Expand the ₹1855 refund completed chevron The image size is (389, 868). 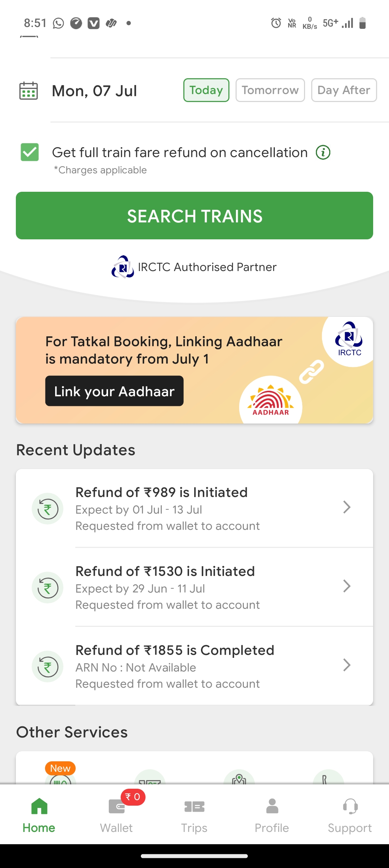point(346,665)
